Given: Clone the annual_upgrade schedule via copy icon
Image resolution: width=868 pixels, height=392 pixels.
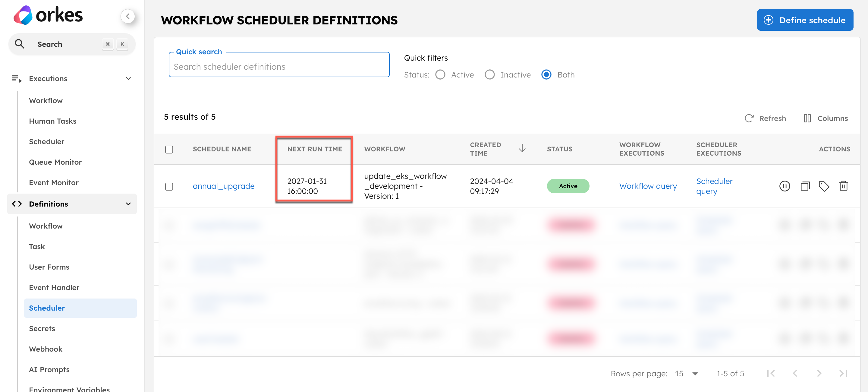Looking at the screenshot, I should pos(805,186).
